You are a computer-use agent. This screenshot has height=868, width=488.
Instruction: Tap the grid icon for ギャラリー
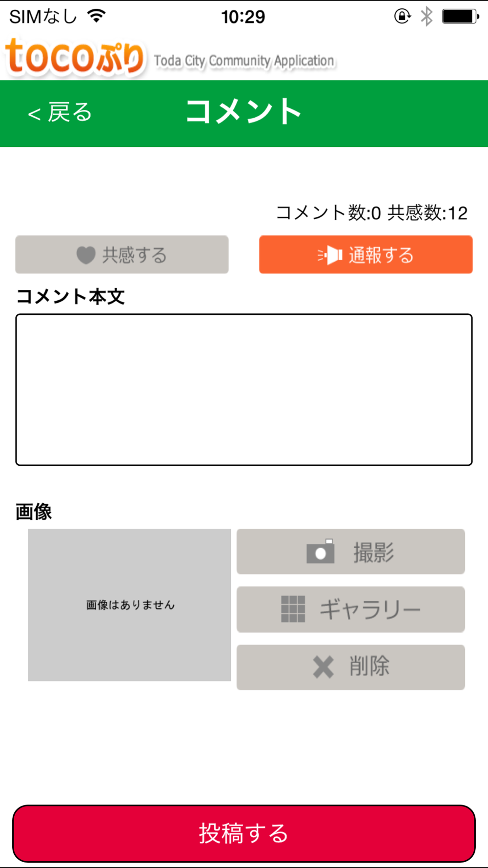pyautogui.click(x=293, y=609)
